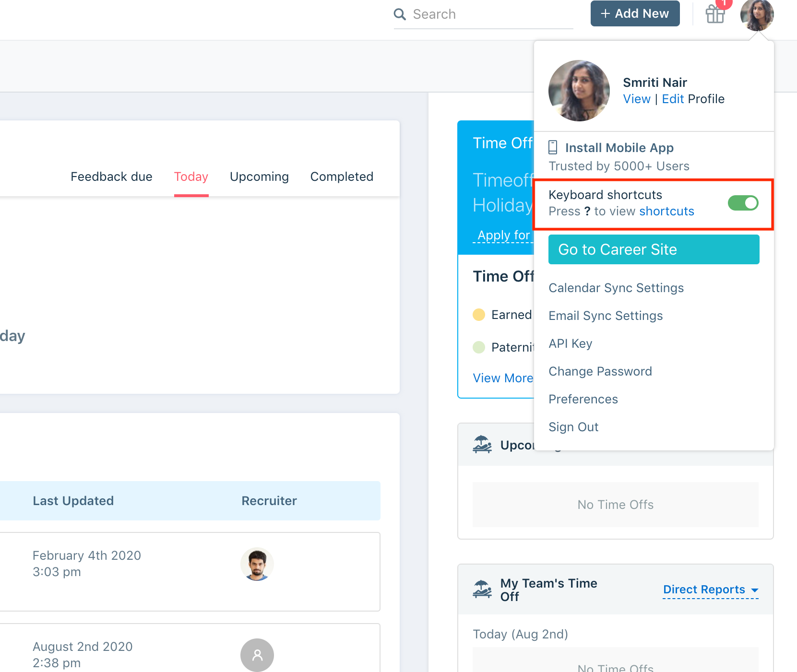Click the Recruiter column header

tap(269, 501)
